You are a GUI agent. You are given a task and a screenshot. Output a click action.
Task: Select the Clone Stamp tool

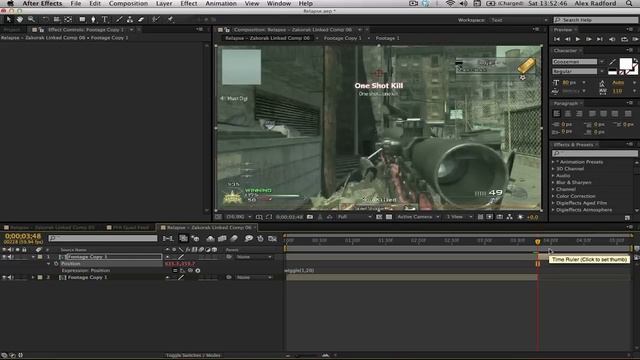click(130, 19)
